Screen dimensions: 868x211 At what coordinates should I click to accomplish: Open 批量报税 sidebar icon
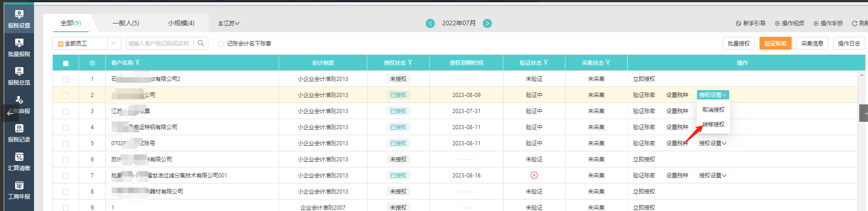click(x=19, y=48)
